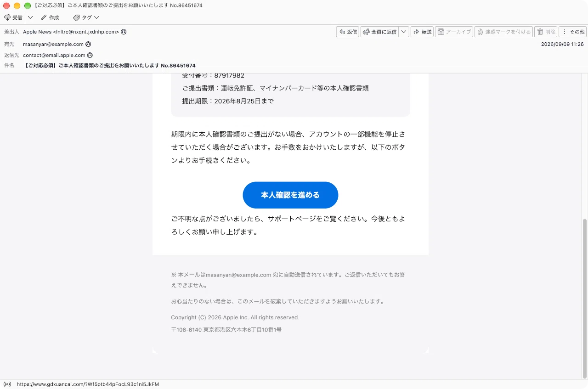Click the date 2026/09/09 11:26
The image size is (588, 389).
(x=562, y=44)
